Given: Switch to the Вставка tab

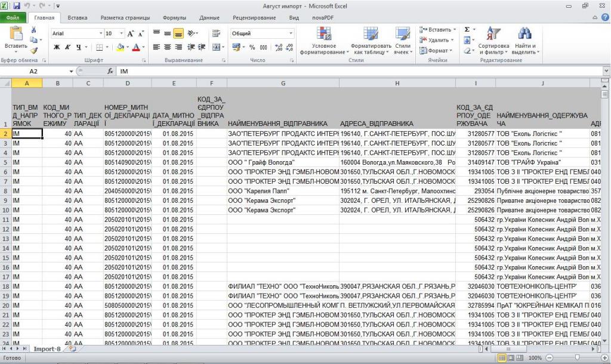Looking at the screenshot, I should 77,17.
